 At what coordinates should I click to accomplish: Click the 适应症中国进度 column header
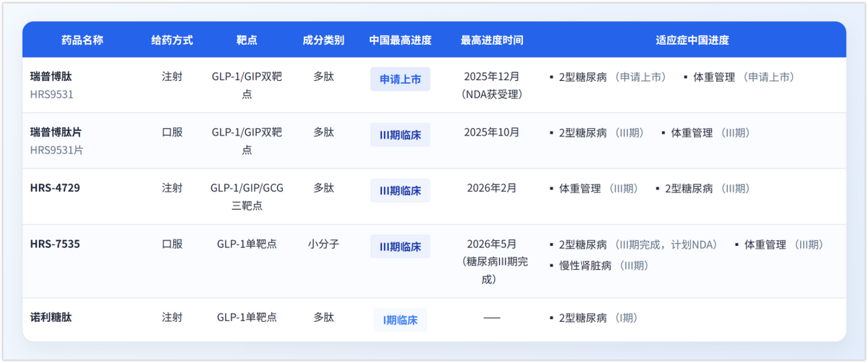(692, 40)
